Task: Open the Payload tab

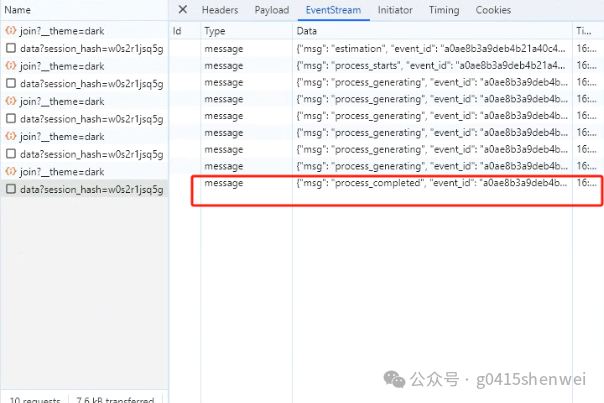Action: 272,10
